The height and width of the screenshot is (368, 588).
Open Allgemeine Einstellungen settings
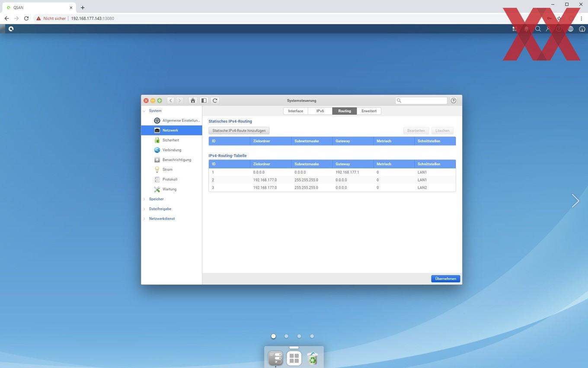pos(172,120)
